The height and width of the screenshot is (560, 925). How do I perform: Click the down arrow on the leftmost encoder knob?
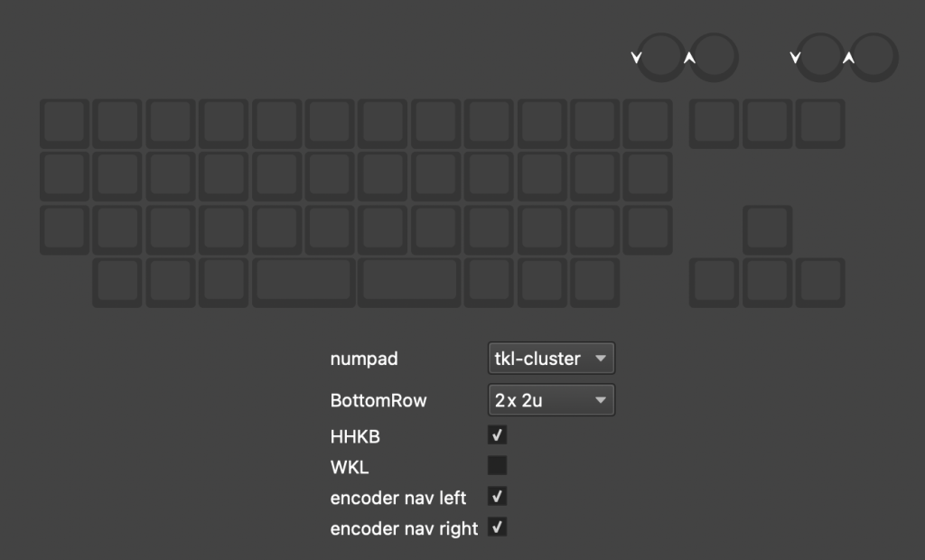pos(636,59)
